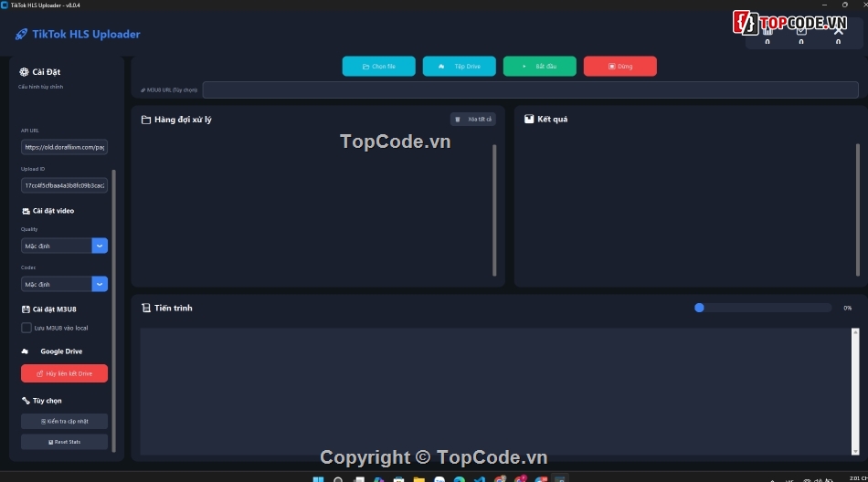Click Kiểm tra cập nhật button
The height and width of the screenshot is (482, 868).
coord(64,422)
